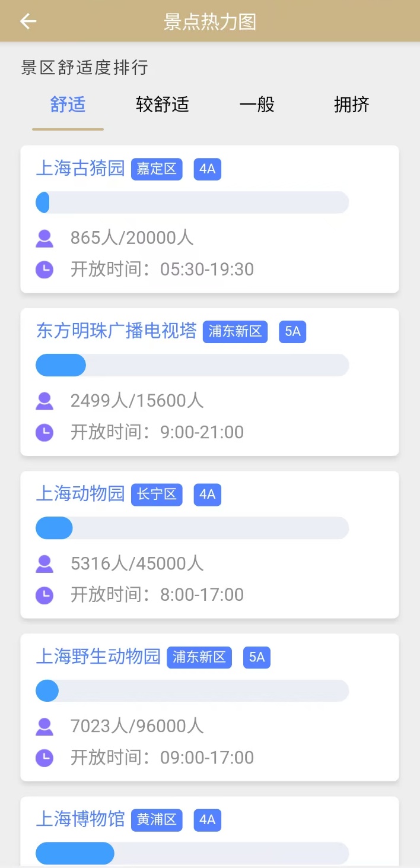Click 上海动物园 crowd level progress bar
This screenshot has width=420, height=868.
(x=192, y=528)
